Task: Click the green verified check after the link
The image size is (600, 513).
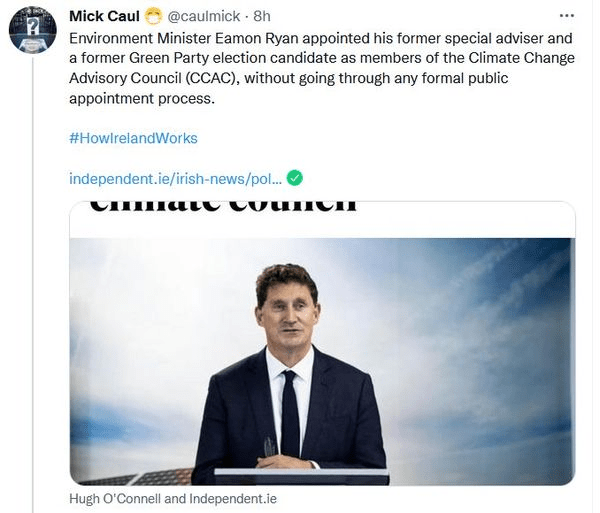Action: [295, 178]
